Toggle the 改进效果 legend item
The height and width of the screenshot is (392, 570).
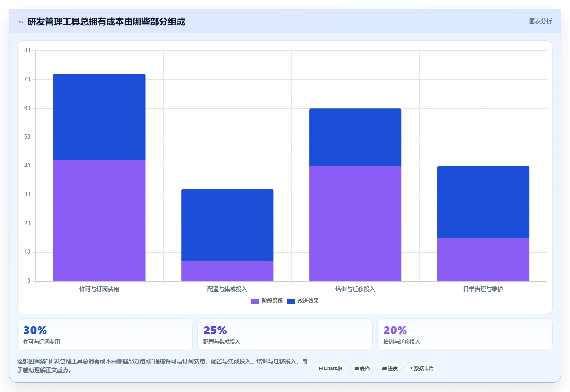(303, 301)
